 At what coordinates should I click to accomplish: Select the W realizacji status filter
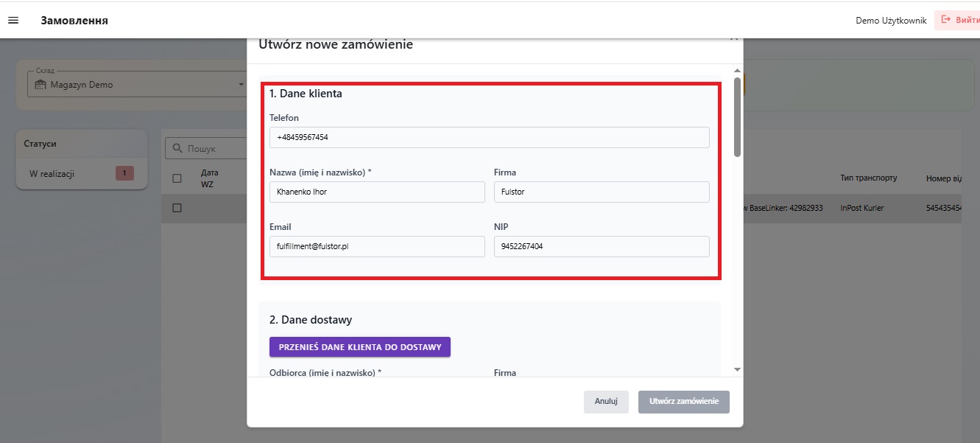pos(82,174)
